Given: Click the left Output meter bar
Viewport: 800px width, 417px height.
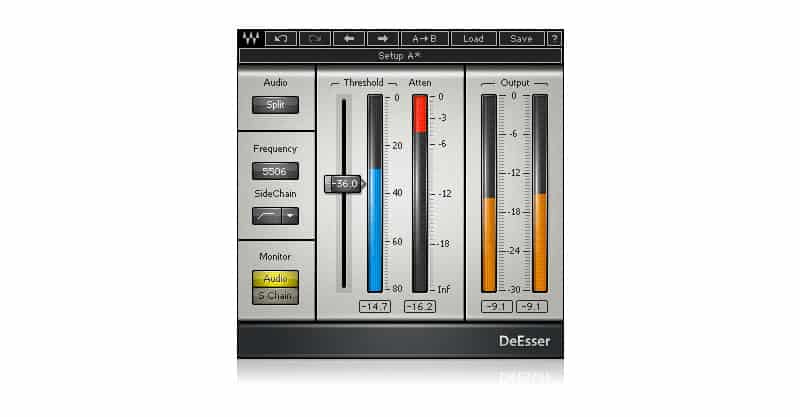Looking at the screenshot, I should point(489,193).
